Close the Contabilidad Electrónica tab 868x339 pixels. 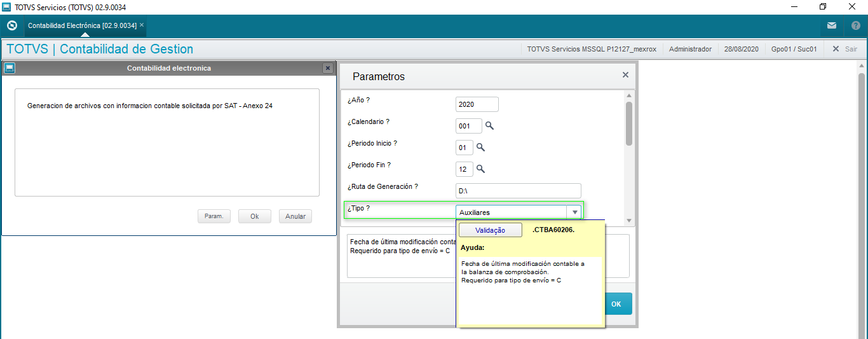pos(142,25)
